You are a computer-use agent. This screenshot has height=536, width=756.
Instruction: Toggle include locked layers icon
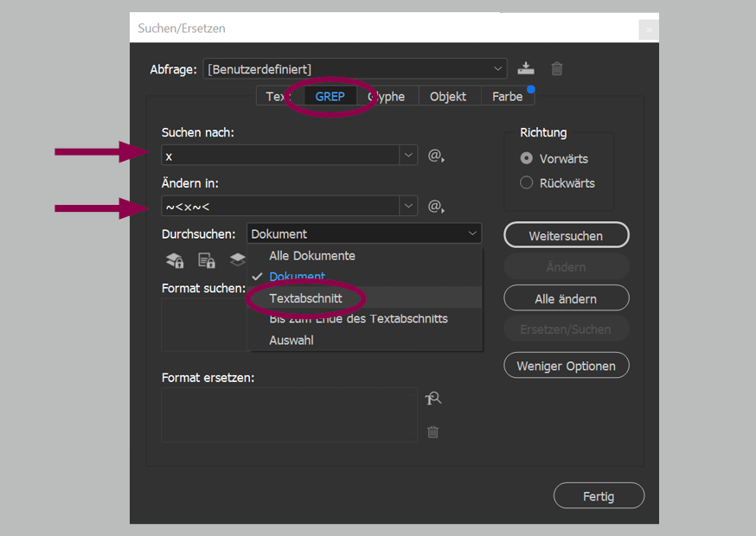point(175,260)
